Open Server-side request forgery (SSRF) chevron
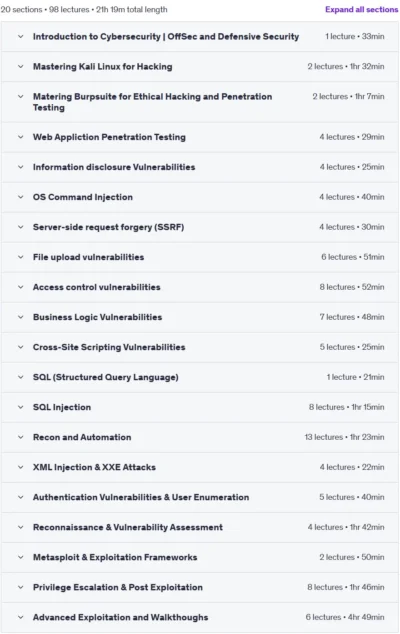Image resolution: width=400 pixels, height=634 pixels. point(21,227)
